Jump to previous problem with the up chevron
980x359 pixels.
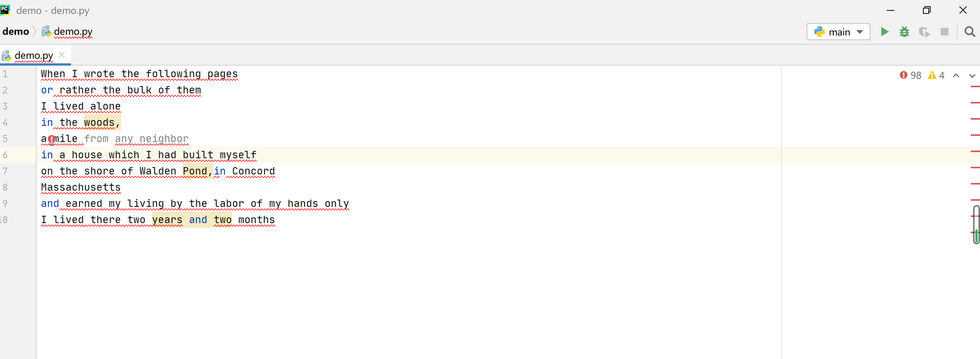pyautogui.click(x=956, y=75)
